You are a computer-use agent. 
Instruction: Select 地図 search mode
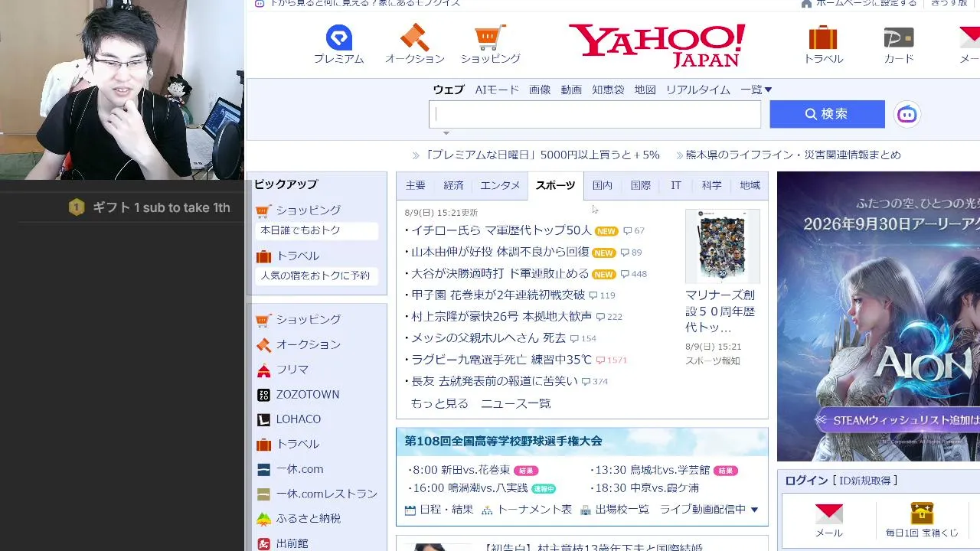click(x=645, y=90)
